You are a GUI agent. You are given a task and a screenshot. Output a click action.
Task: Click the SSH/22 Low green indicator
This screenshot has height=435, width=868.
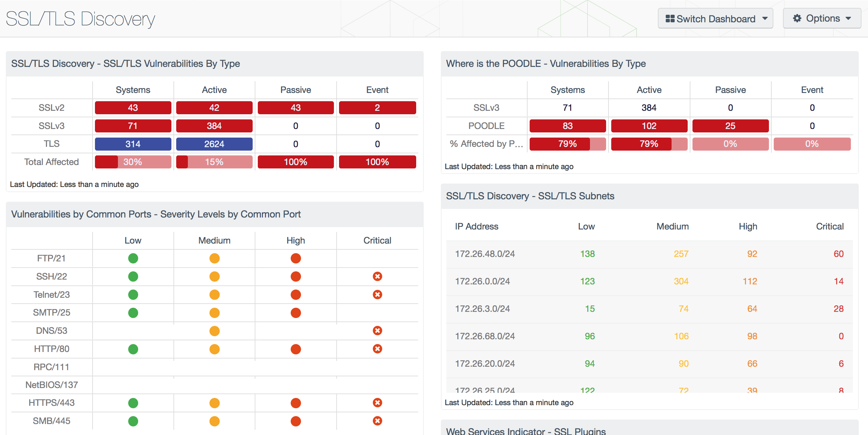coord(133,277)
